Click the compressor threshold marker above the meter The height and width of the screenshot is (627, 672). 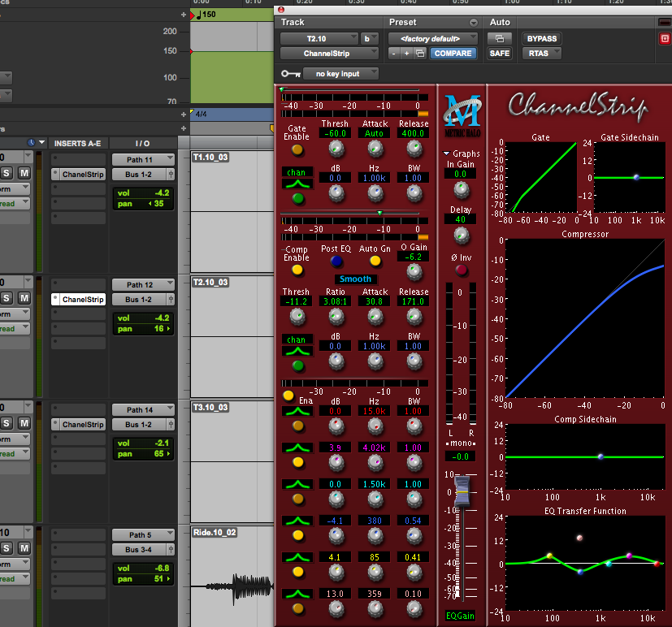pos(379,213)
